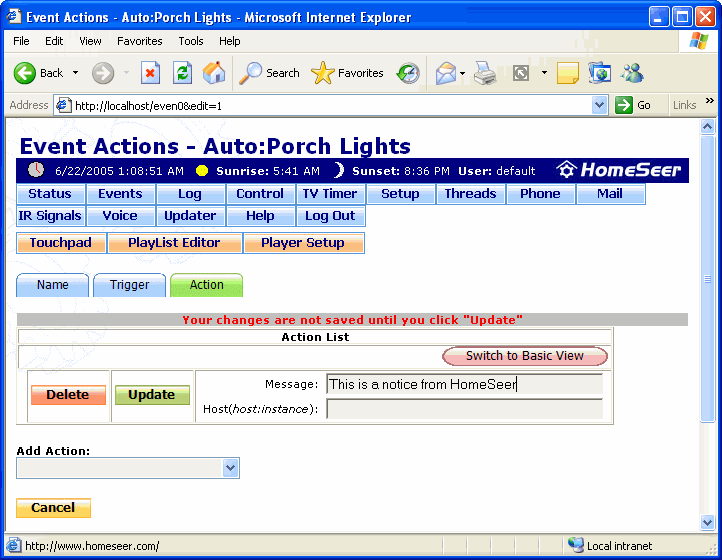The width and height of the screenshot is (722, 560).
Task: Open the Mail button dropdown arrow
Action: click(462, 73)
